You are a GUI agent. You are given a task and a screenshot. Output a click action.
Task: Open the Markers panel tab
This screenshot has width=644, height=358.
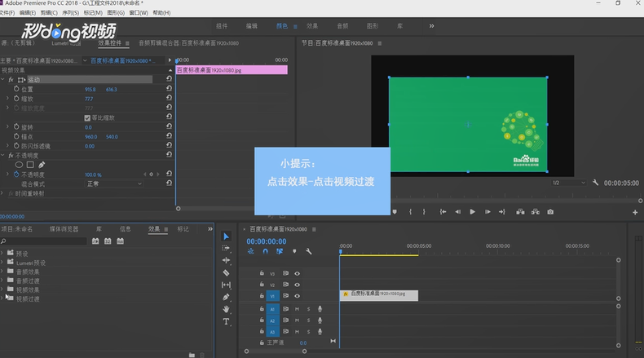(x=183, y=229)
